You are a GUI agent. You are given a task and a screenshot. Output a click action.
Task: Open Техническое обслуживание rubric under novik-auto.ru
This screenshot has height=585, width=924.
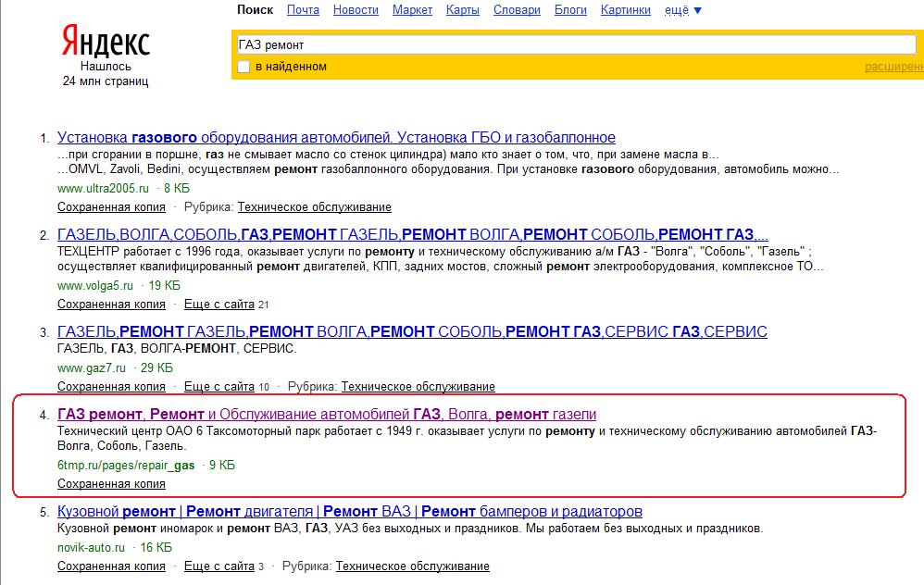click(413, 566)
